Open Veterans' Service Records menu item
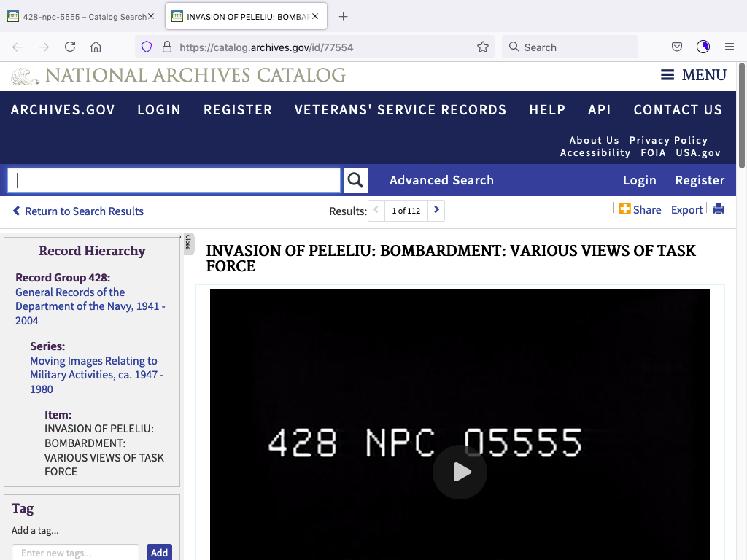The image size is (747, 560). pyautogui.click(x=400, y=110)
